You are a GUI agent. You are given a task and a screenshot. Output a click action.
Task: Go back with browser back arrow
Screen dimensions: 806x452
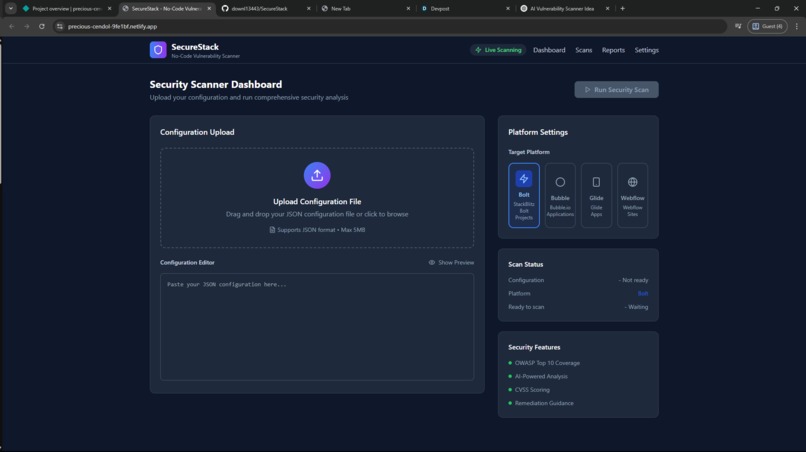pos(12,26)
